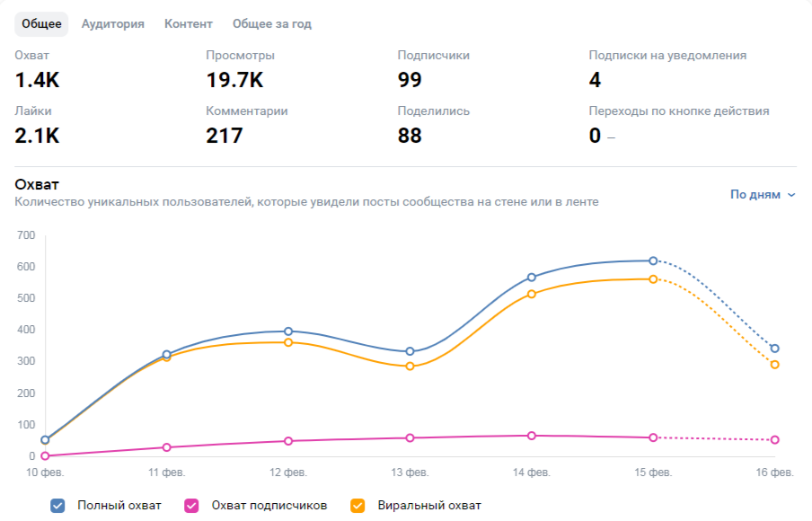The height and width of the screenshot is (521, 812).
Task: Open the Контент tab
Action: pyautogui.click(x=189, y=24)
